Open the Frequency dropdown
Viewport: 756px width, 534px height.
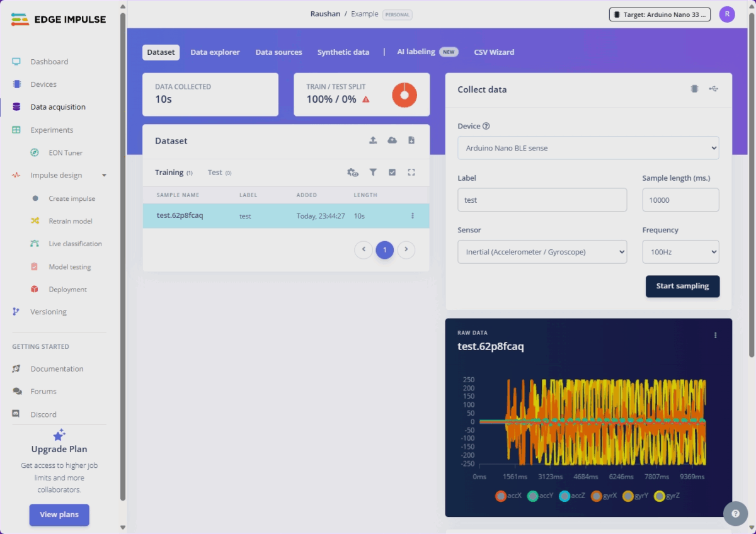pyautogui.click(x=680, y=252)
